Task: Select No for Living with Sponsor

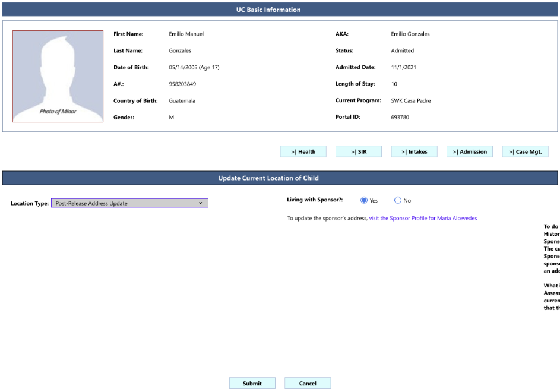Action: (397, 200)
